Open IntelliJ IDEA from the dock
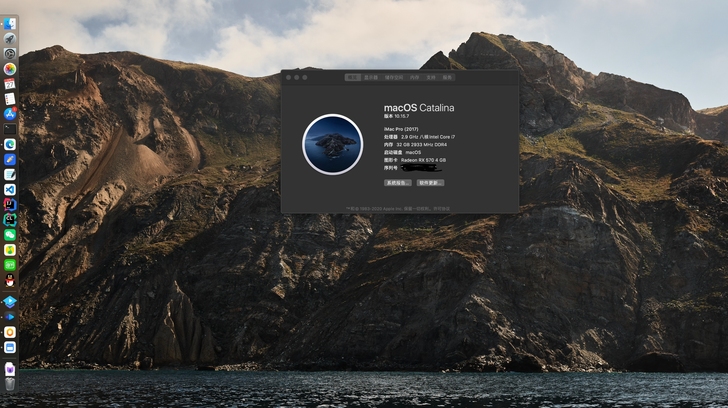This screenshot has height=408, width=728. 10,204
